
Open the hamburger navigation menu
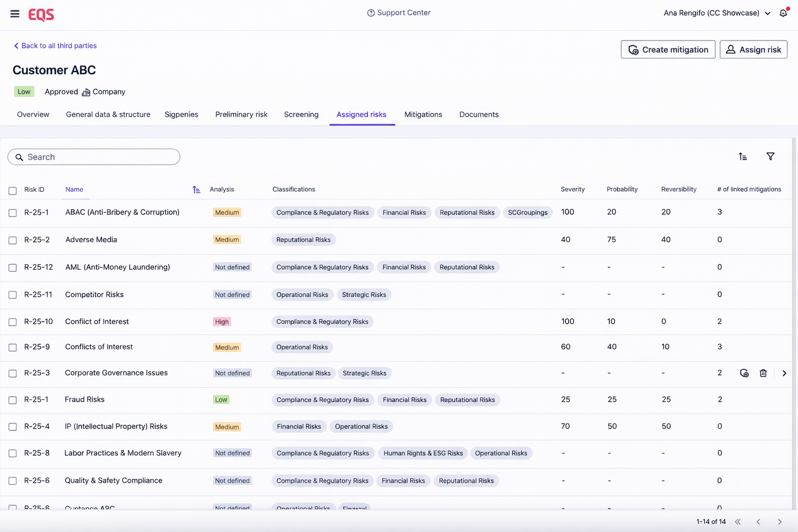pyautogui.click(x=15, y=14)
